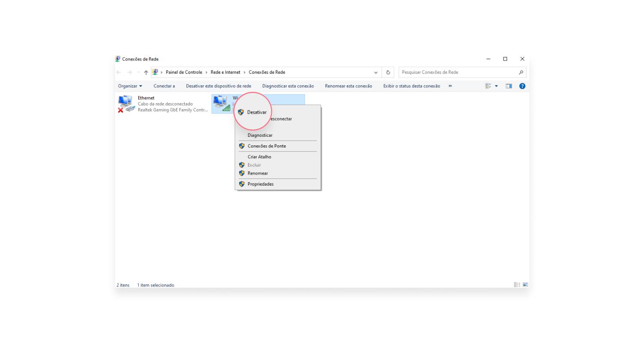Viewport: 644px width, 343px height.
Task: Click Realtek Gaming GbE Family Contr... text
Action: coord(173,110)
